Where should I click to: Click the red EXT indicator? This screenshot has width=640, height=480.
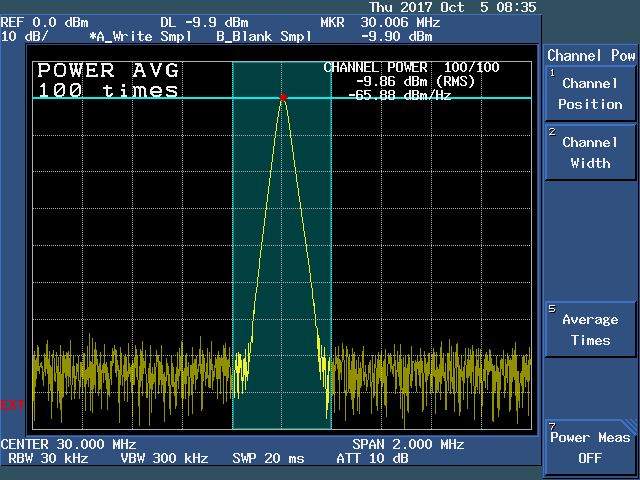pyautogui.click(x=12, y=405)
